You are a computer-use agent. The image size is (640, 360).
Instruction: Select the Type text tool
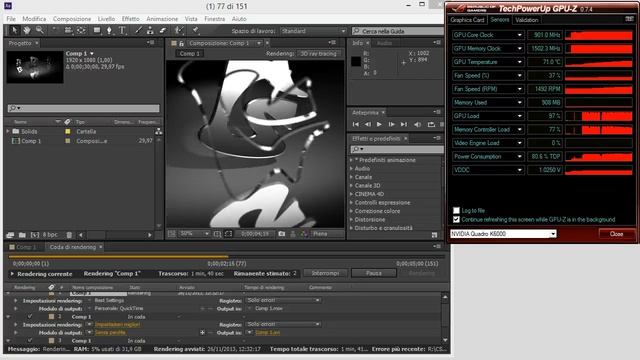point(122,30)
